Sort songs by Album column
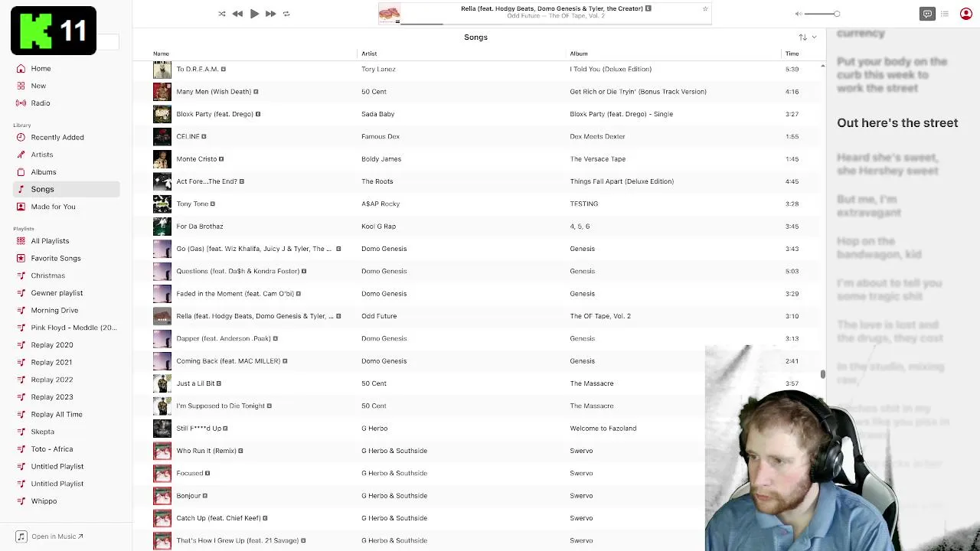This screenshot has height=551, width=980. tap(579, 54)
